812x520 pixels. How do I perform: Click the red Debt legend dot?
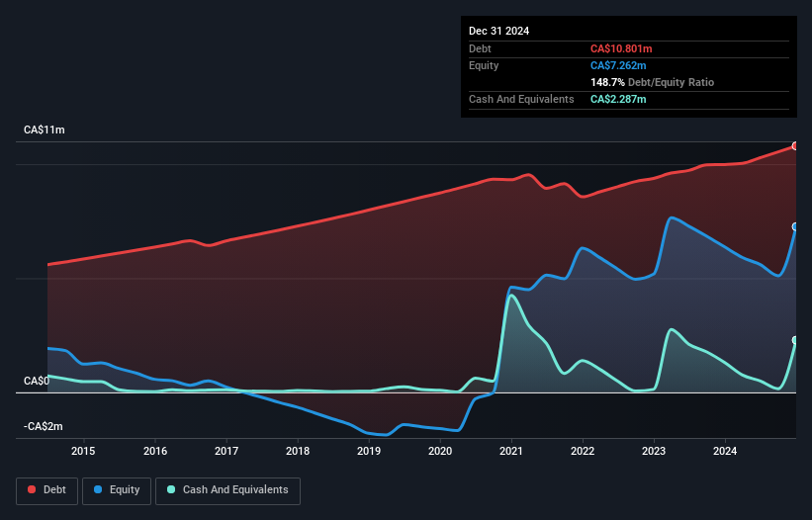click(32, 489)
